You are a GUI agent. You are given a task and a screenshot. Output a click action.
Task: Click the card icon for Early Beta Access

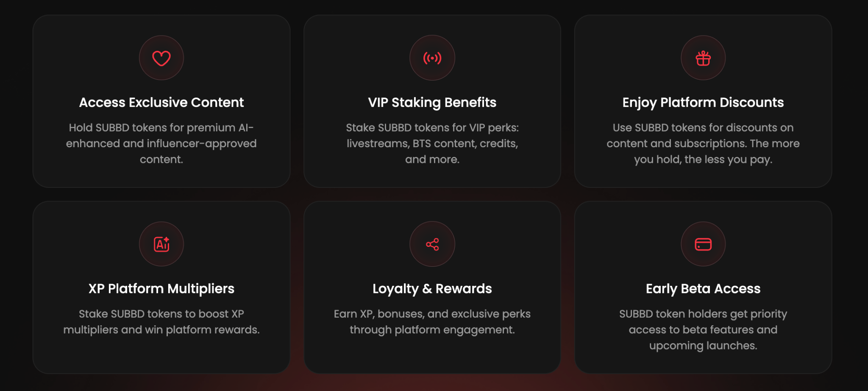point(703,244)
